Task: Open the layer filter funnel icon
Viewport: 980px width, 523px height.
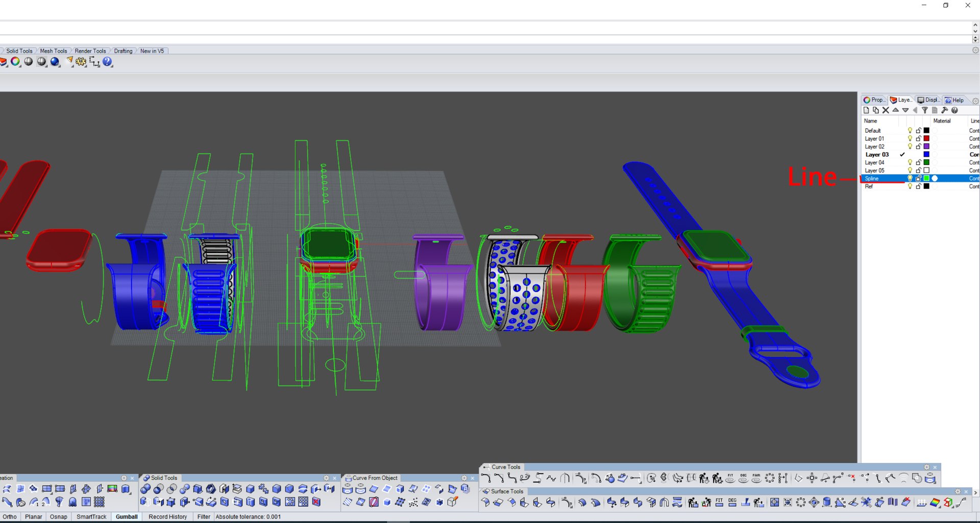Action: point(925,110)
